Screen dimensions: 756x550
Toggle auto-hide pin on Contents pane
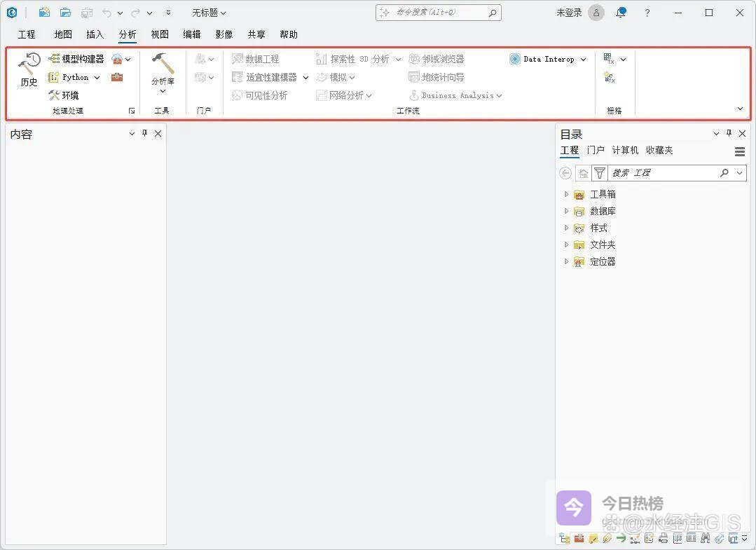pos(145,133)
